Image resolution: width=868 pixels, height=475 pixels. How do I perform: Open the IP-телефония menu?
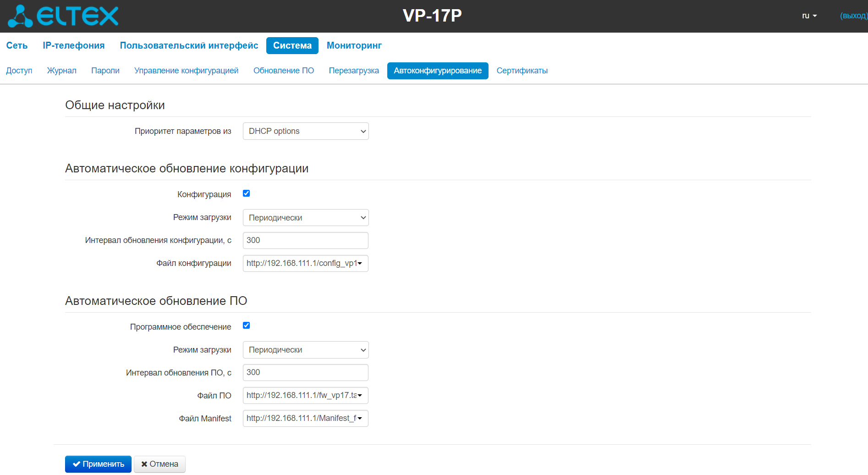pos(74,45)
